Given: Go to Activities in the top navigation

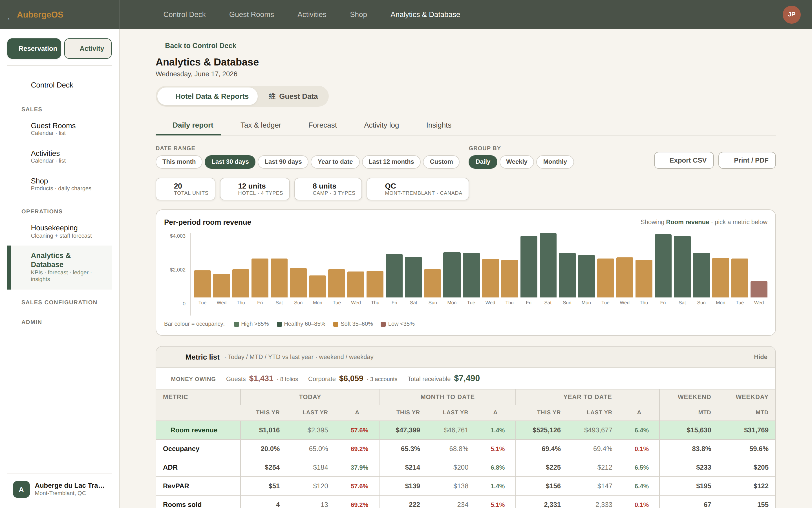Looking at the screenshot, I should pyautogui.click(x=312, y=14).
